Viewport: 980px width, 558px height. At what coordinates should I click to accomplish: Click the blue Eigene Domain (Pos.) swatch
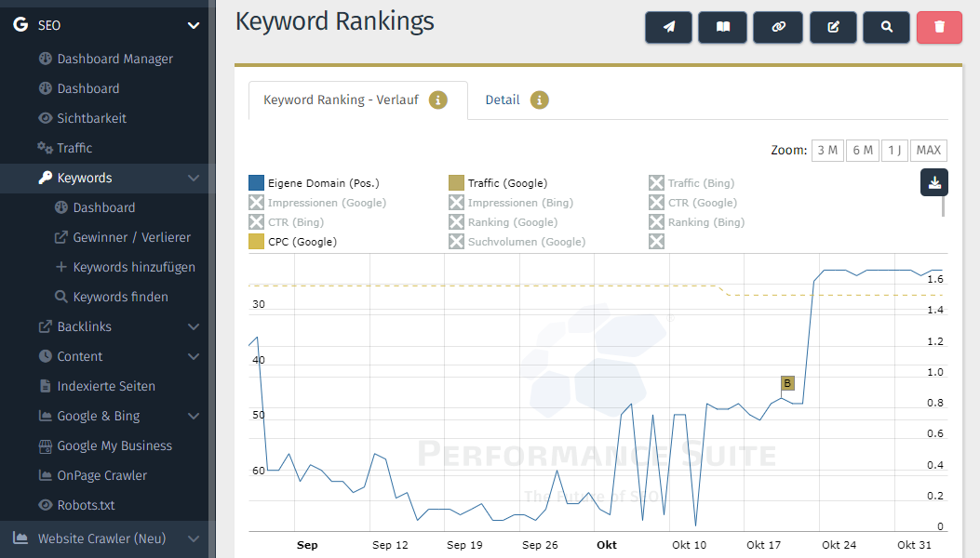256,183
